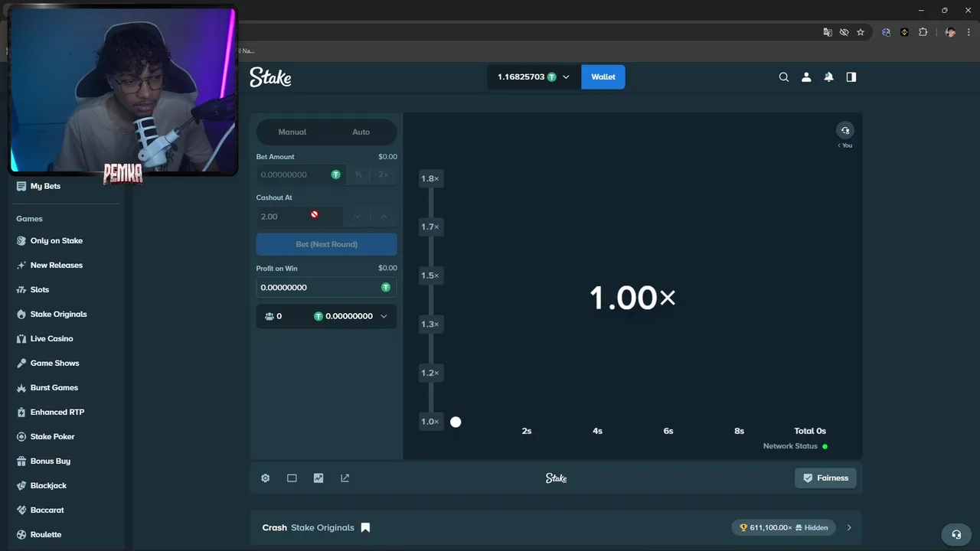The image size is (980, 551).
Task: Click the Games heading in sidebar
Action: pos(30,219)
